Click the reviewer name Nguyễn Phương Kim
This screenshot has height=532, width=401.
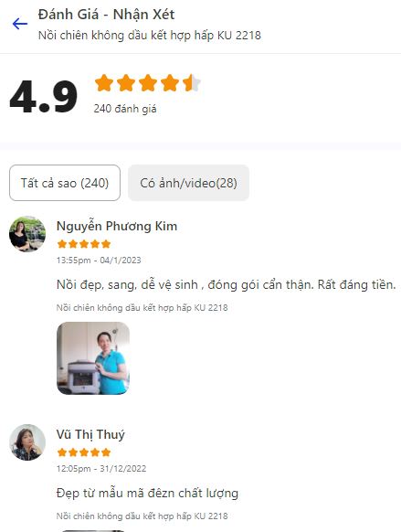pyautogui.click(x=117, y=226)
